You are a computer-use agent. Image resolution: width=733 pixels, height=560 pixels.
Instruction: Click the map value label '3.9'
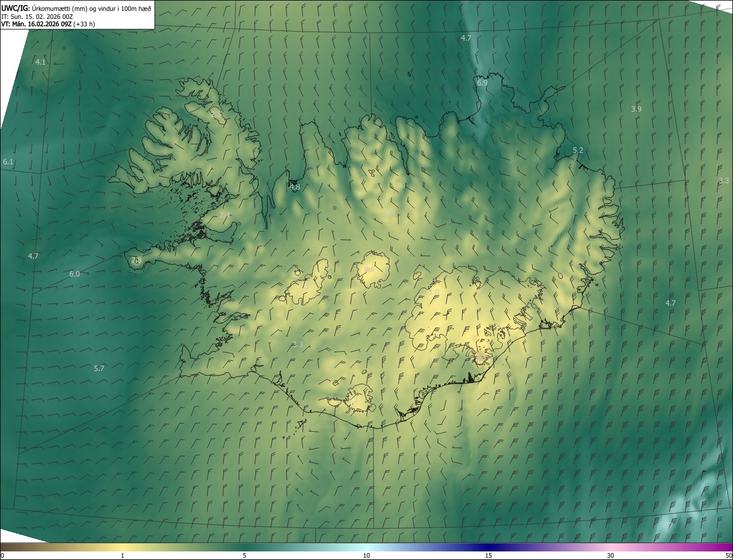[636, 109]
